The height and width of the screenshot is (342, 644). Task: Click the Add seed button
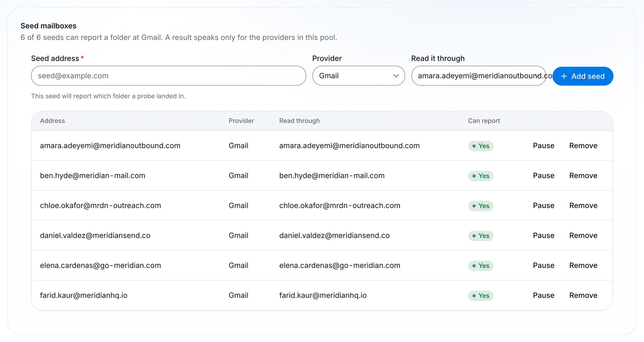coord(583,76)
